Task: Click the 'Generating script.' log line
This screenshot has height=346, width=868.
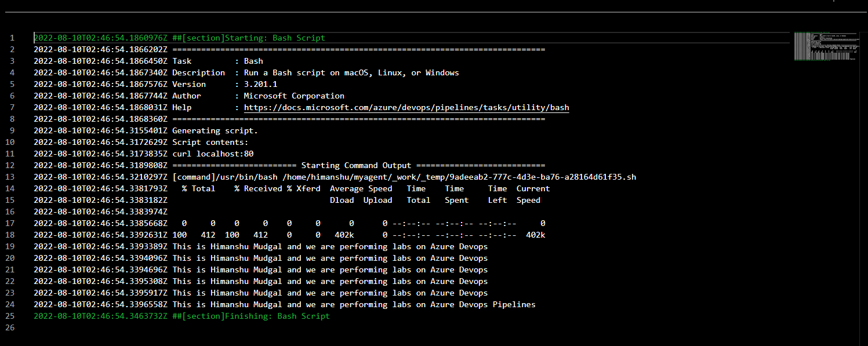Action: coord(146,130)
